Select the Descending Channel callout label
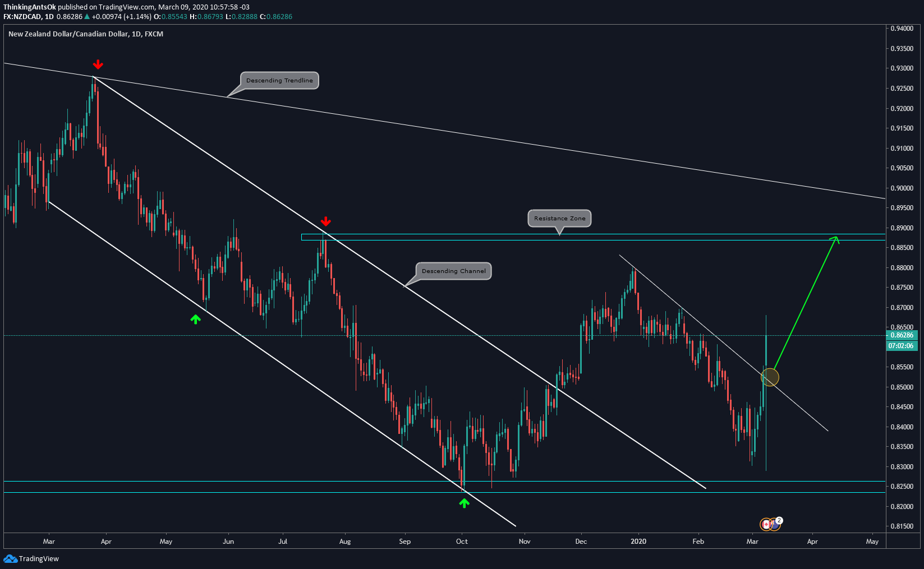 [x=453, y=271]
